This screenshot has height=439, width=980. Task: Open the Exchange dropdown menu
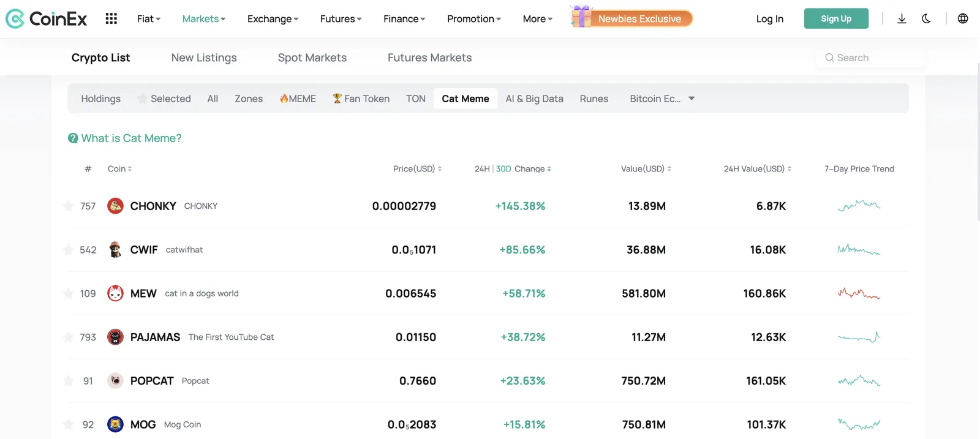click(x=273, y=19)
